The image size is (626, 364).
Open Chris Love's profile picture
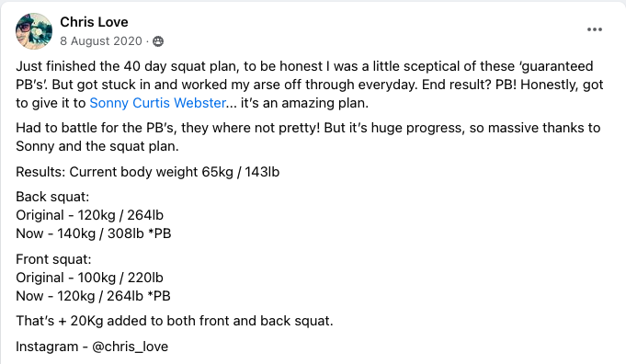[34, 31]
